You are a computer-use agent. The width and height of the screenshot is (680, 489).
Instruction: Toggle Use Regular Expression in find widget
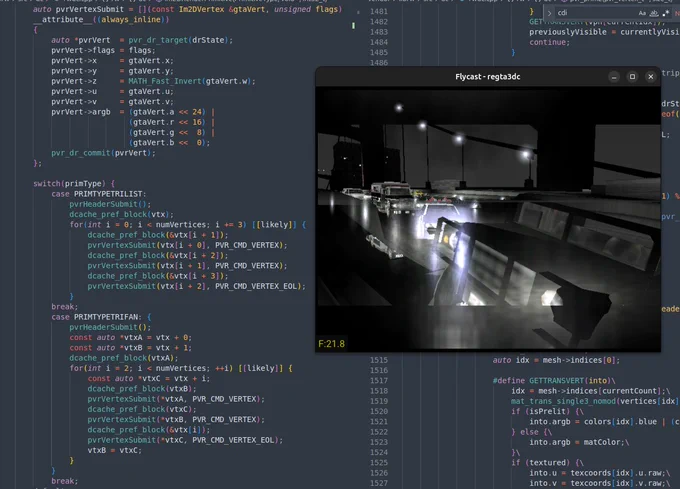666,13
